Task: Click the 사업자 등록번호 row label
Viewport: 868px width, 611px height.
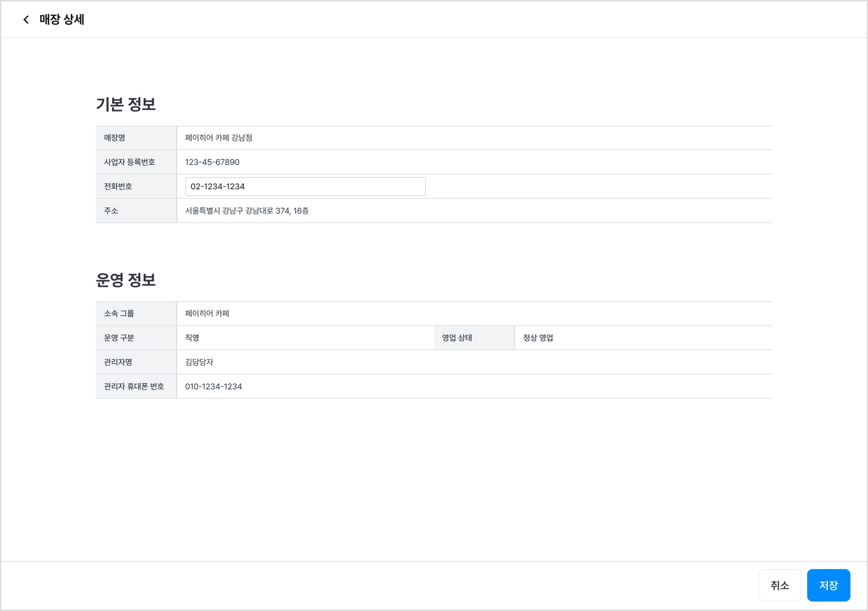Action: [x=130, y=162]
